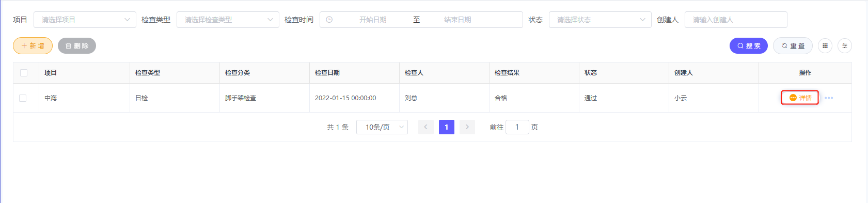Open the 请选择状态 dropdown
868x203 pixels.
coord(600,20)
